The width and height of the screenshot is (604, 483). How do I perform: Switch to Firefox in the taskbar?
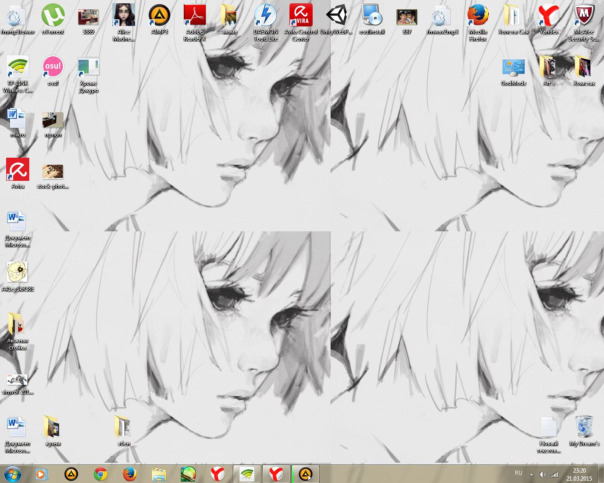click(x=129, y=473)
